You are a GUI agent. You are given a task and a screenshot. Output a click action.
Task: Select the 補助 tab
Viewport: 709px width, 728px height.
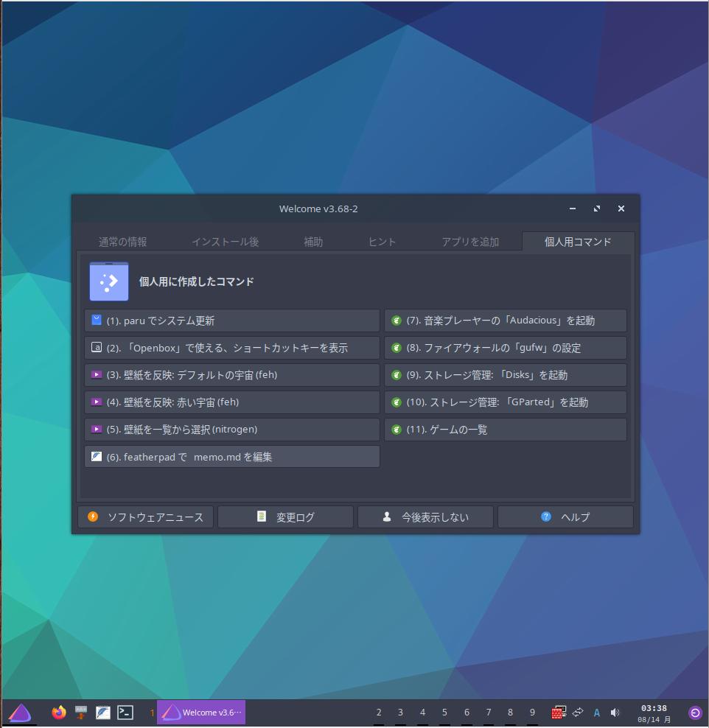[313, 242]
